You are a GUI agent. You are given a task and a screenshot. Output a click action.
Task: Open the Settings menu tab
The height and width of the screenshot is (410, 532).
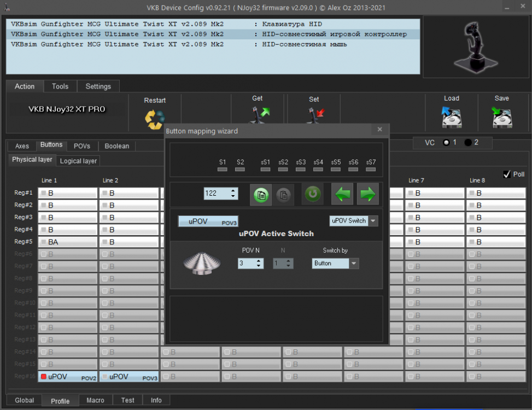[98, 86]
